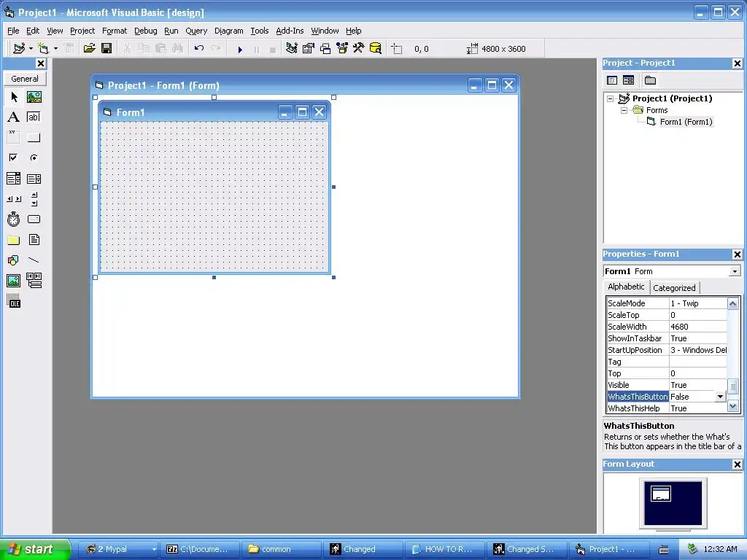Collapse the Forms folder tree node

tap(624, 111)
